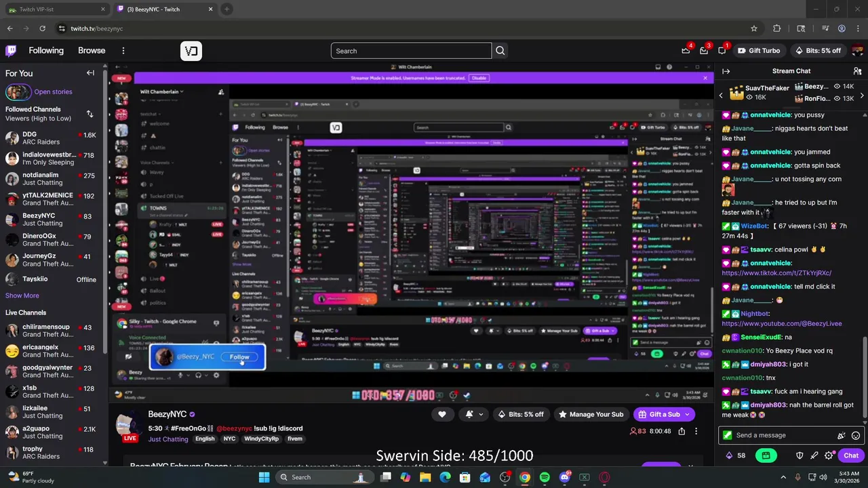Open chat community users icon

click(x=857, y=71)
